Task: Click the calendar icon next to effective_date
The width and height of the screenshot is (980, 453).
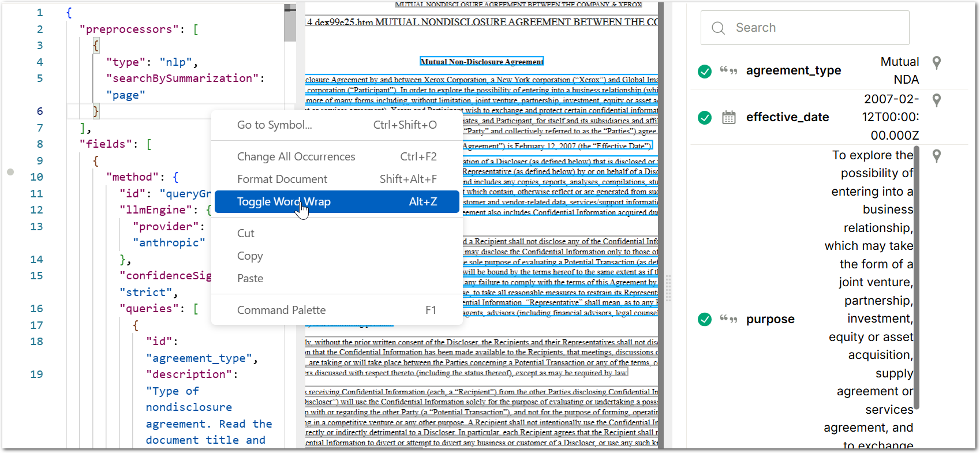Action: point(729,118)
